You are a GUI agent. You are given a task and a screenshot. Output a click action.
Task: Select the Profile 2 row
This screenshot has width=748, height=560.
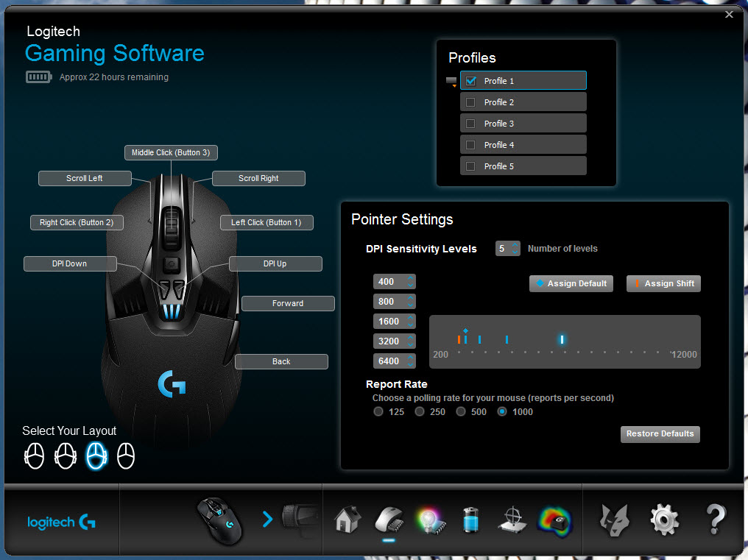[x=523, y=102]
